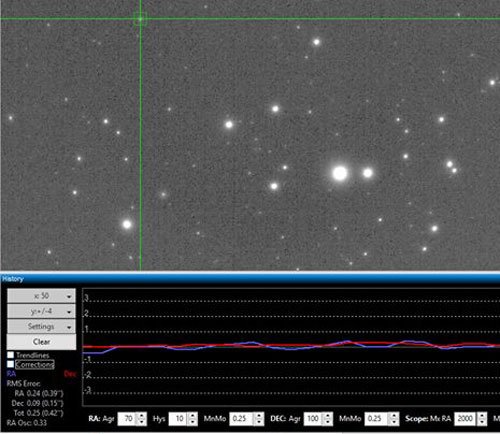Increase Hys with the up arrow
Image resolution: width=500 pixels, height=434 pixels.
point(193,416)
